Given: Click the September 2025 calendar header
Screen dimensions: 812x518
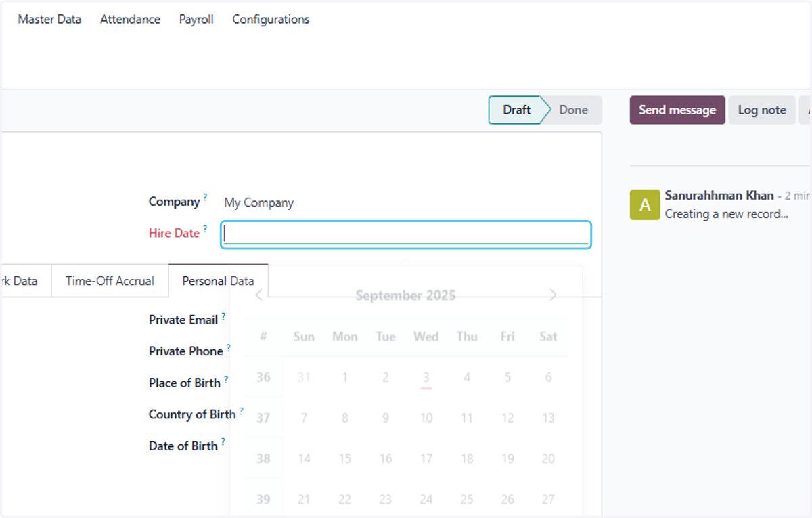Looking at the screenshot, I should pos(405,295).
